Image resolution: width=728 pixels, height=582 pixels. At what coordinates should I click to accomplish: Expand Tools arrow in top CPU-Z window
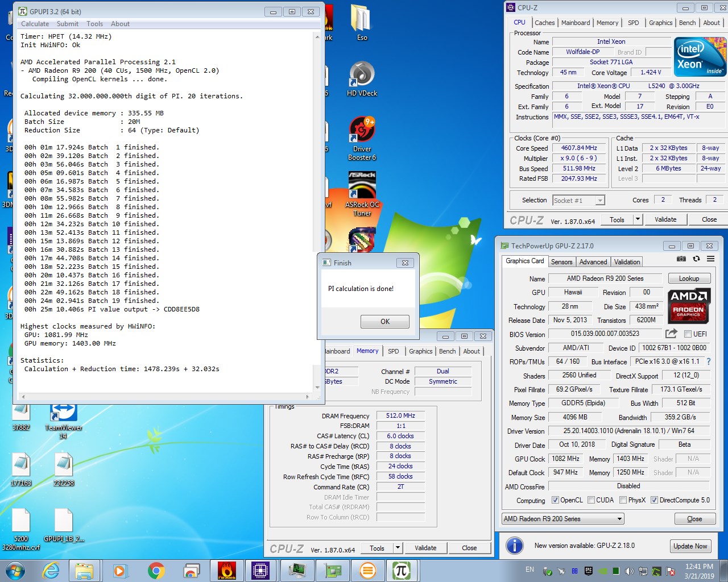click(638, 219)
